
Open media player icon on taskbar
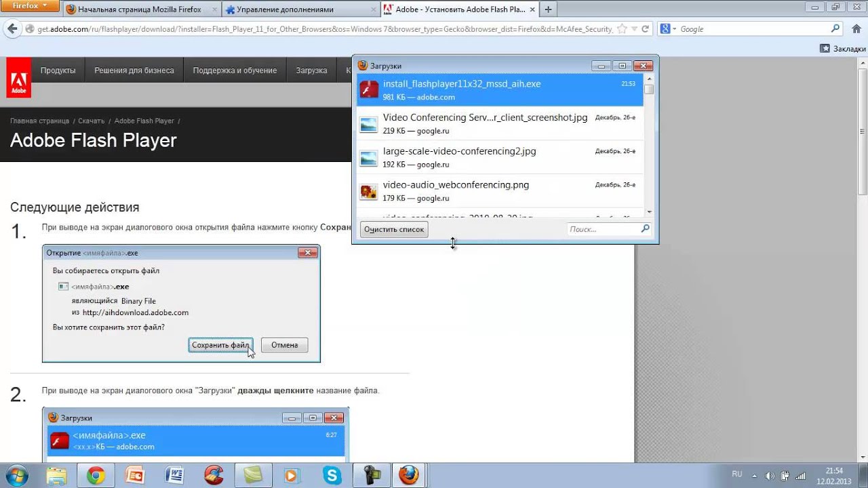pyautogui.click(x=292, y=476)
